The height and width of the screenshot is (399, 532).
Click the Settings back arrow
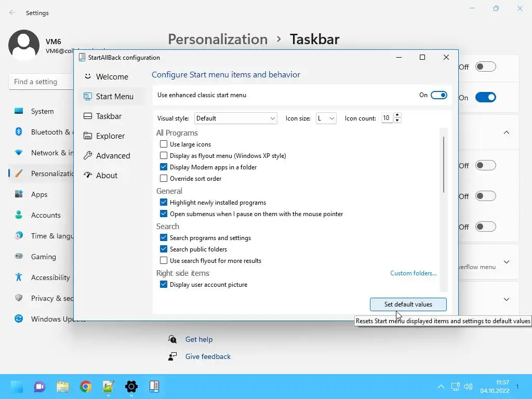click(12, 12)
